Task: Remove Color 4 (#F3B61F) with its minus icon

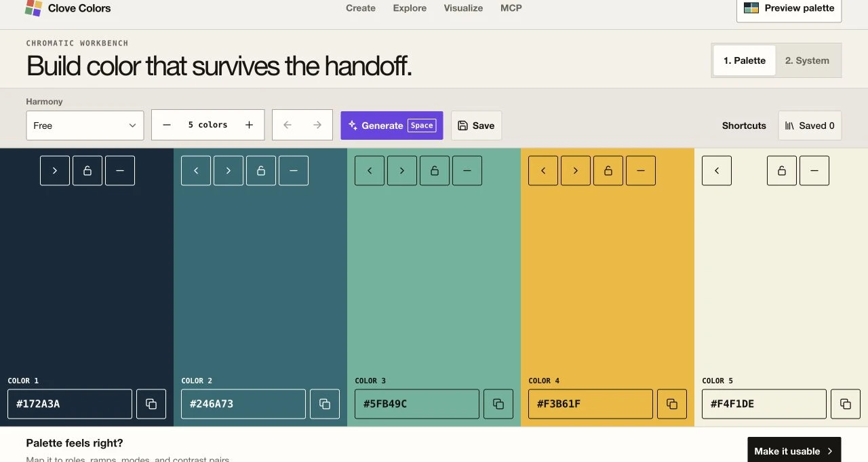Action: pos(641,171)
